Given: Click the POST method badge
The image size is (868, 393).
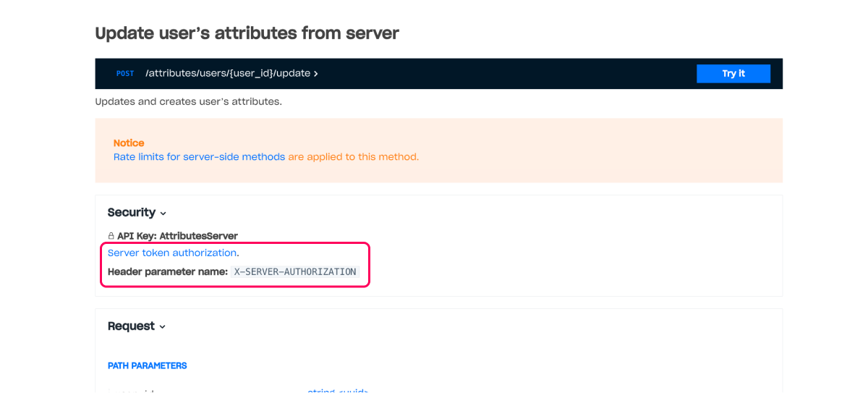Looking at the screenshot, I should (125, 74).
